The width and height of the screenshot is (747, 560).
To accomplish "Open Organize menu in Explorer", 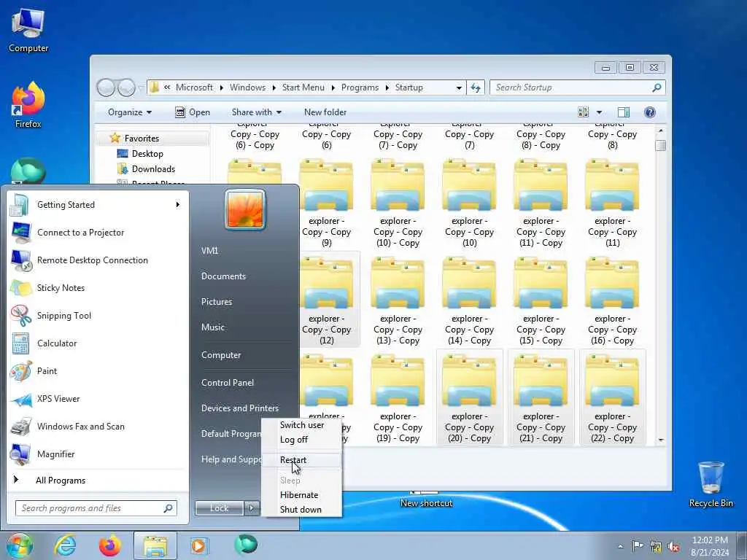I will pos(130,112).
